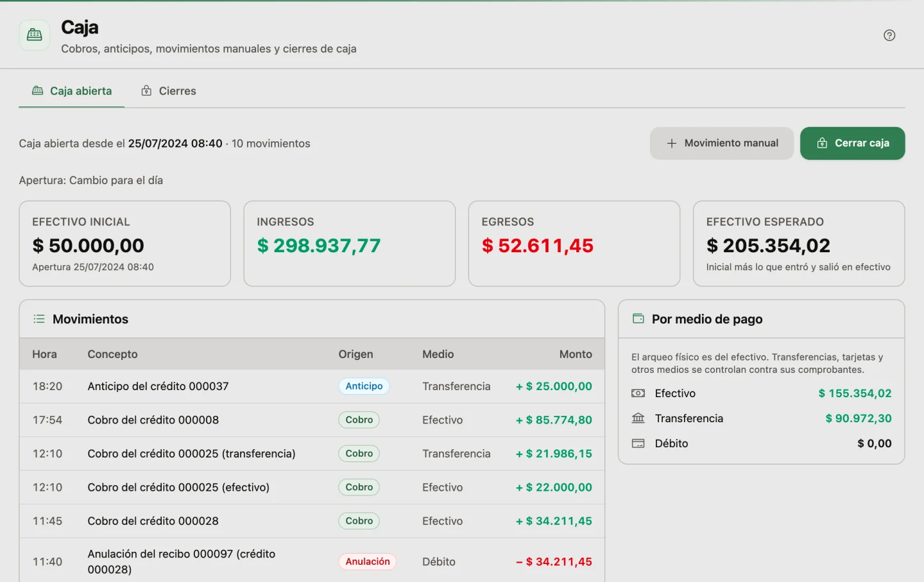
Task: Click Cobro badge in crédito 000025 (efectivo) row
Action: tap(359, 487)
